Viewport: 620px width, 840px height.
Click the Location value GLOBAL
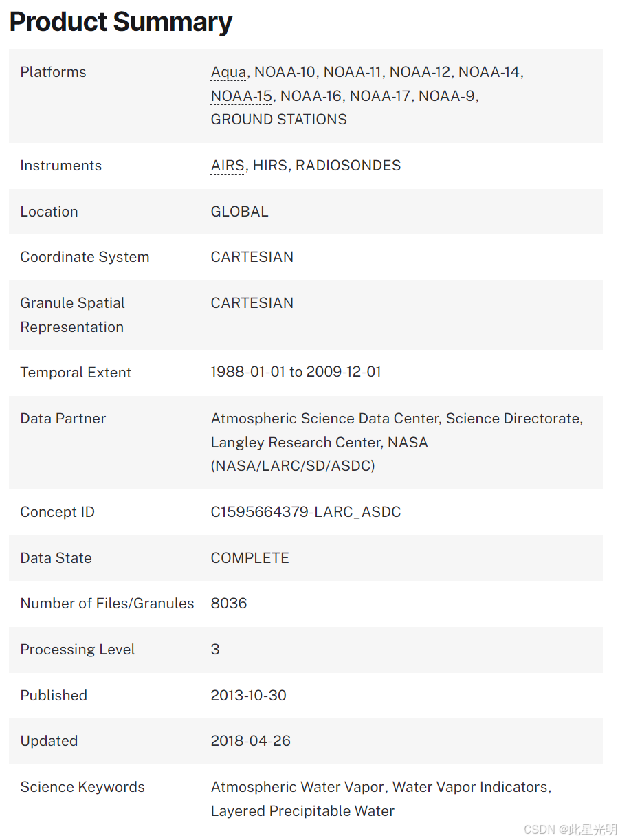239,212
